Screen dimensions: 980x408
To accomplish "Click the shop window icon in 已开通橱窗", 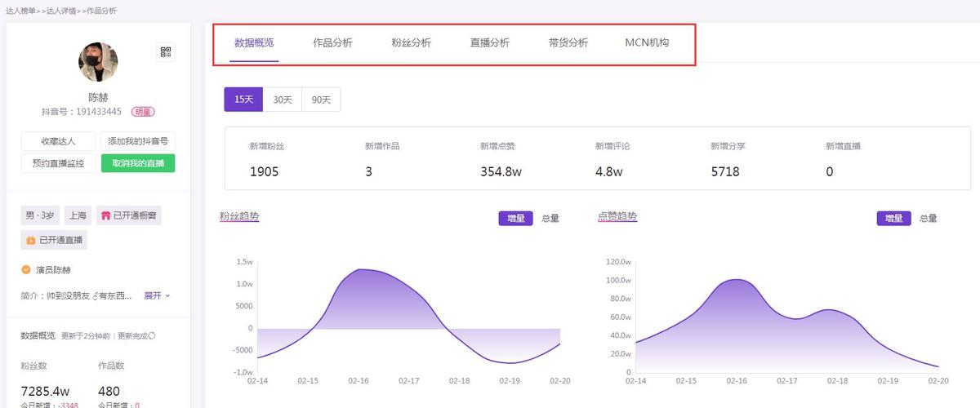I will click(x=105, y=215).
